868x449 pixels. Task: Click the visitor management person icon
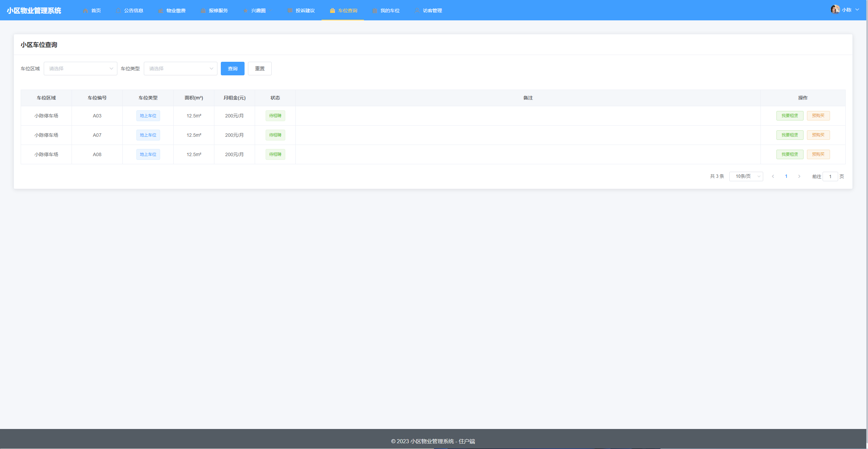point(417,11)
